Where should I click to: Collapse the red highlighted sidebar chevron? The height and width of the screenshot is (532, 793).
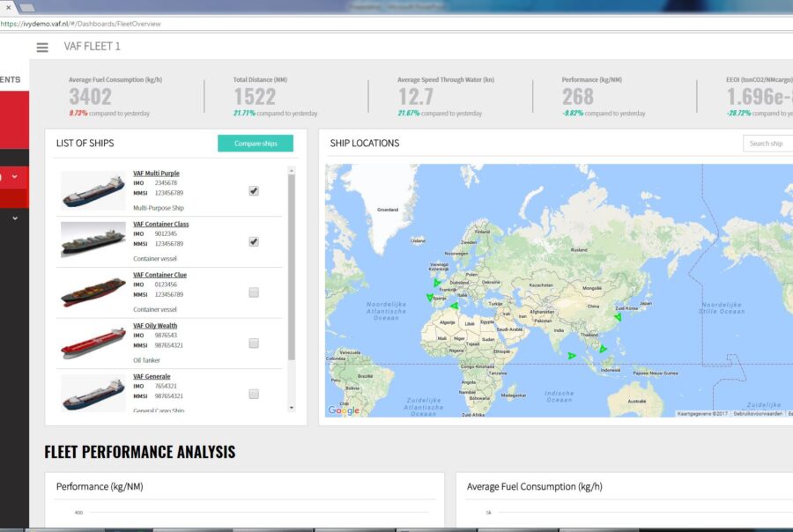[x=14, y=178]
